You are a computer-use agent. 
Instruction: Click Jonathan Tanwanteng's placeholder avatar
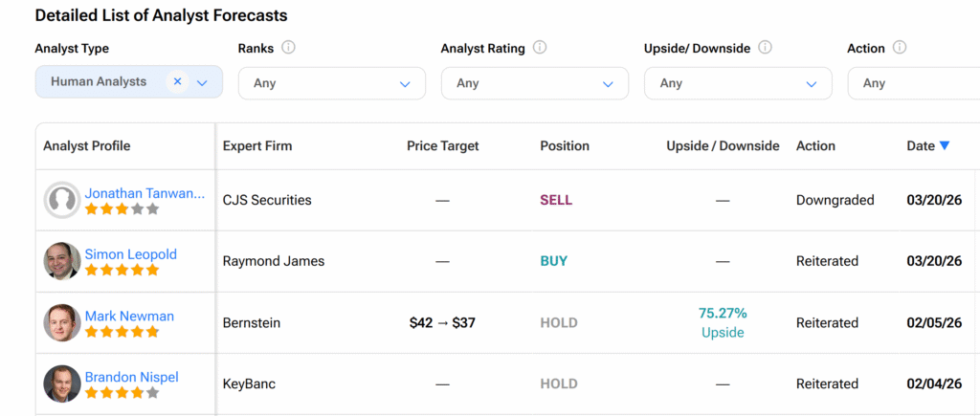62,200
